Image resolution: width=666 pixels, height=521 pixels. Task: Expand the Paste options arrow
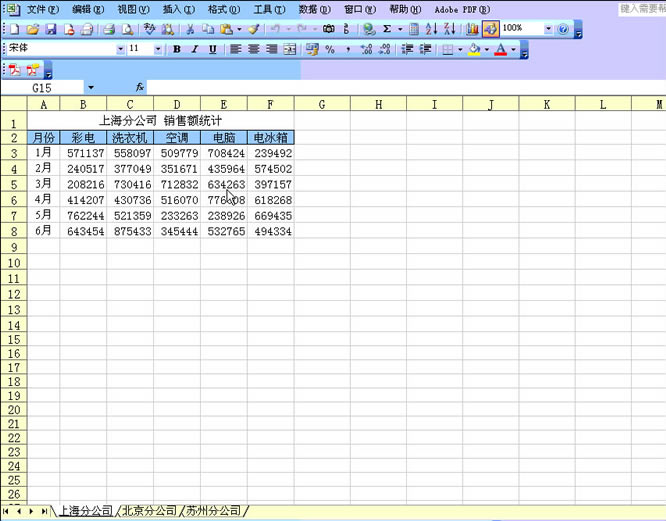(x=239, y=29)
